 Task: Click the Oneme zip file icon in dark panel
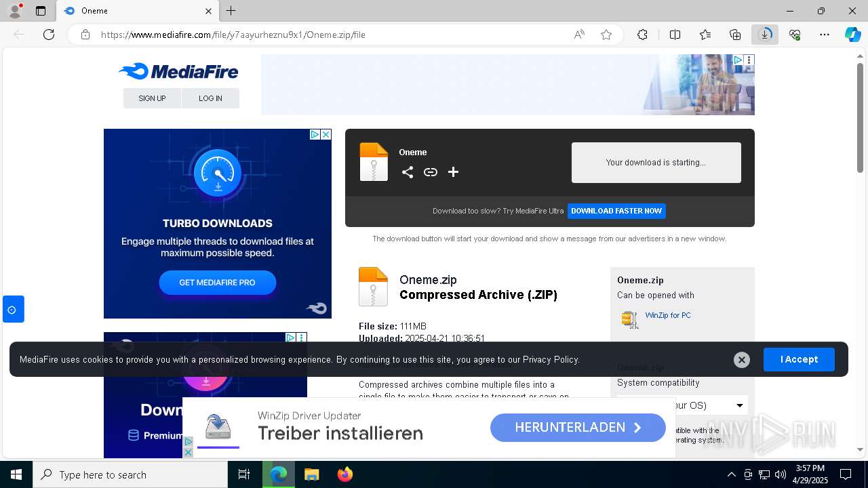(374, 162)
